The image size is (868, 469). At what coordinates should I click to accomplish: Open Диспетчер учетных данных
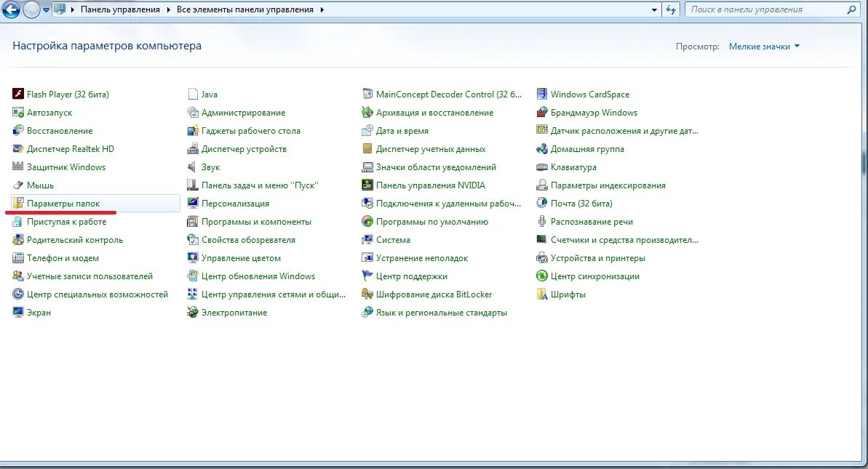(x=431, y=149)
